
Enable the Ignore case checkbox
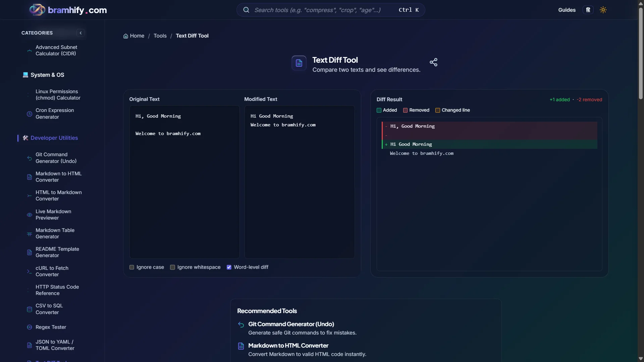[132, 267]
